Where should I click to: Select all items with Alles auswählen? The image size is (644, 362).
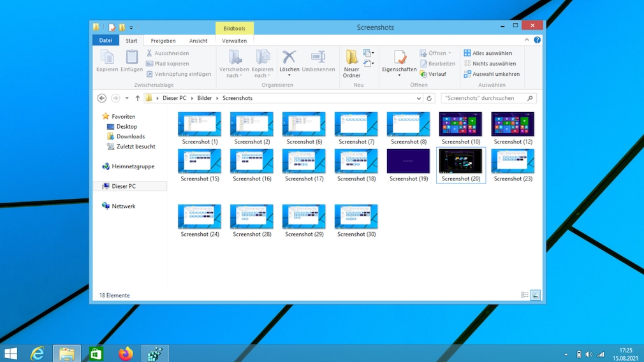click(488, 54)
